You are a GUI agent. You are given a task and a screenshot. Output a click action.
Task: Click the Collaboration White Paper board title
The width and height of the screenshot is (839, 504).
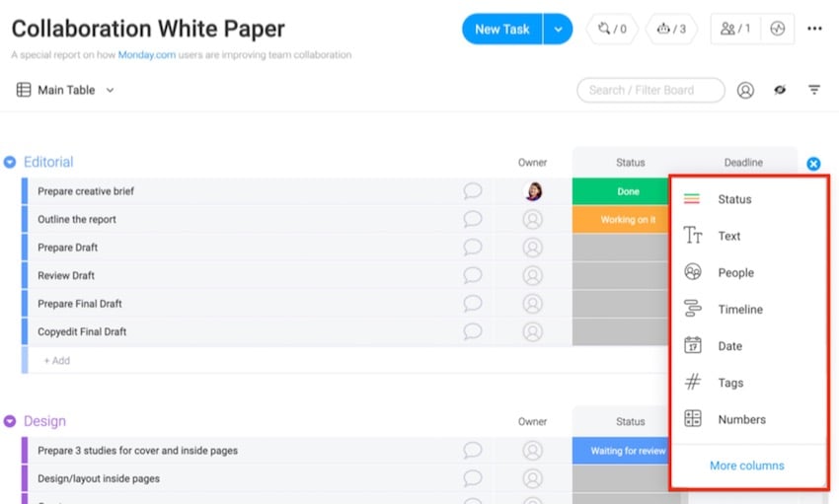pyautogui.click(x=148, y=29)
